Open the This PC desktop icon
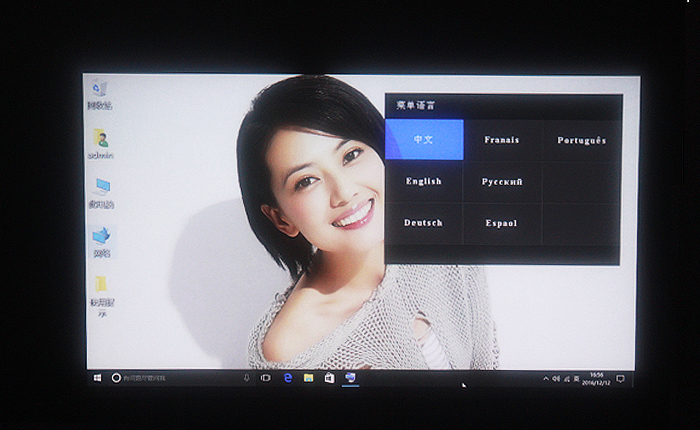Screen dimensions: 700x430 point(100,191)
